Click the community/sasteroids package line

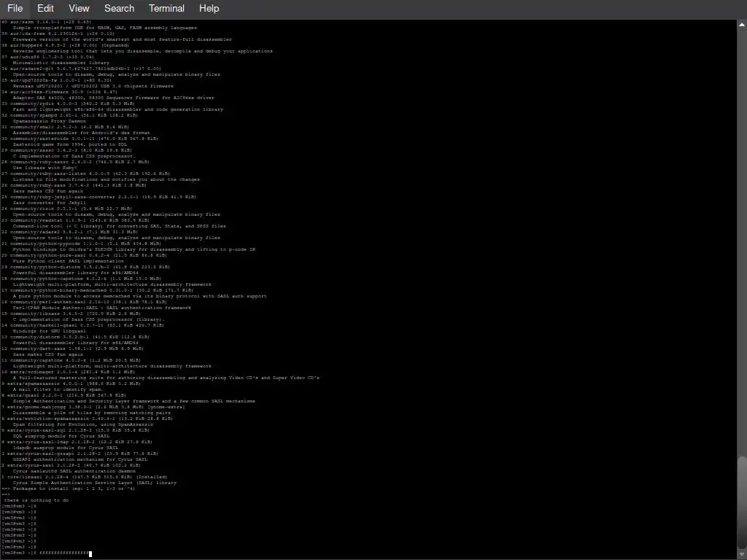click(x=80, y=139)
